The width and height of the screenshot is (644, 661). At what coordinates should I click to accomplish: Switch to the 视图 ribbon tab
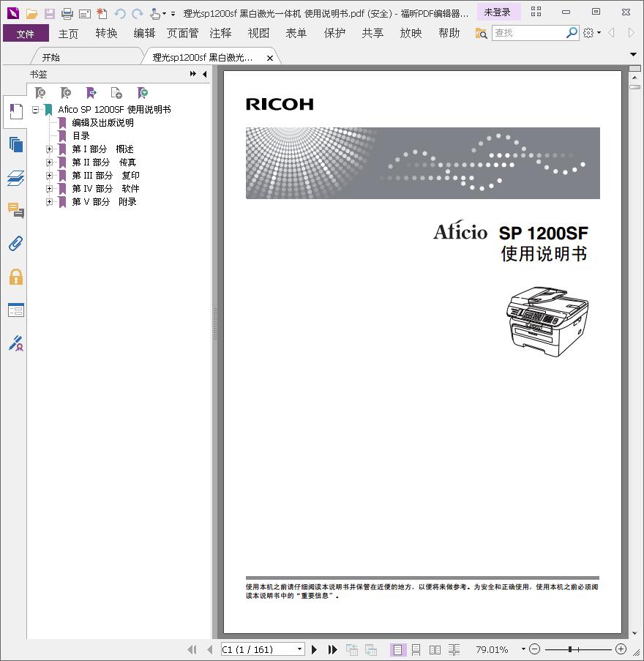coord(258,33)
